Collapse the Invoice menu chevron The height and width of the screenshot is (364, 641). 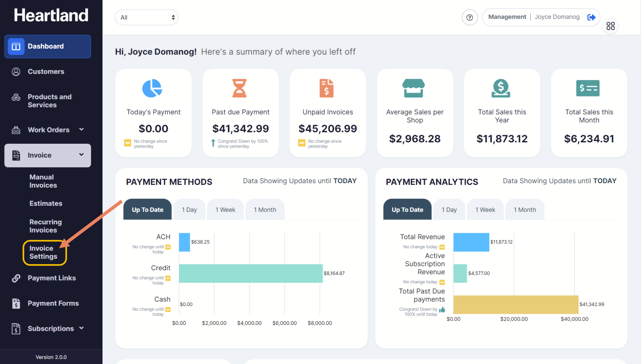82,155
